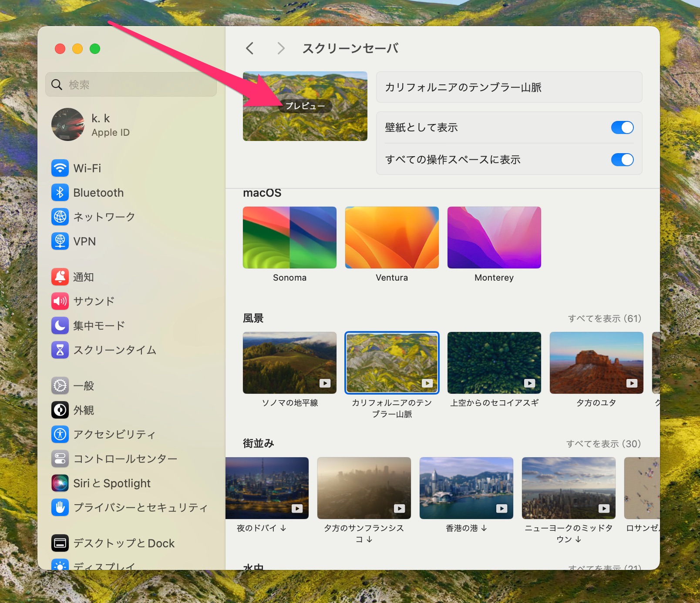
Task: Select 香港の港 thumbnail
Action: pos(466,488)
